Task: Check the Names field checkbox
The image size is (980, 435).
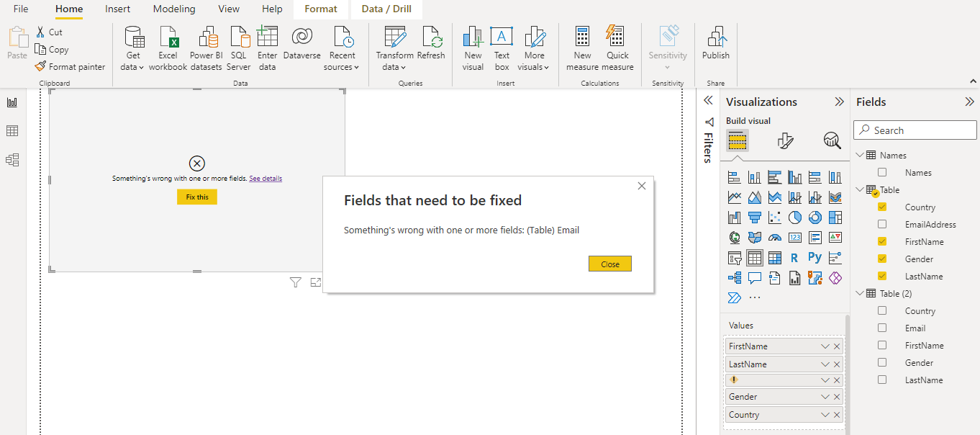Action: [x=882, y=172]
